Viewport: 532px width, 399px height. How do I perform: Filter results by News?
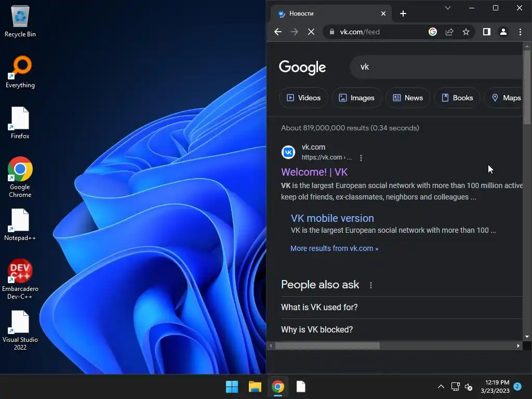[x=408, y=98]
